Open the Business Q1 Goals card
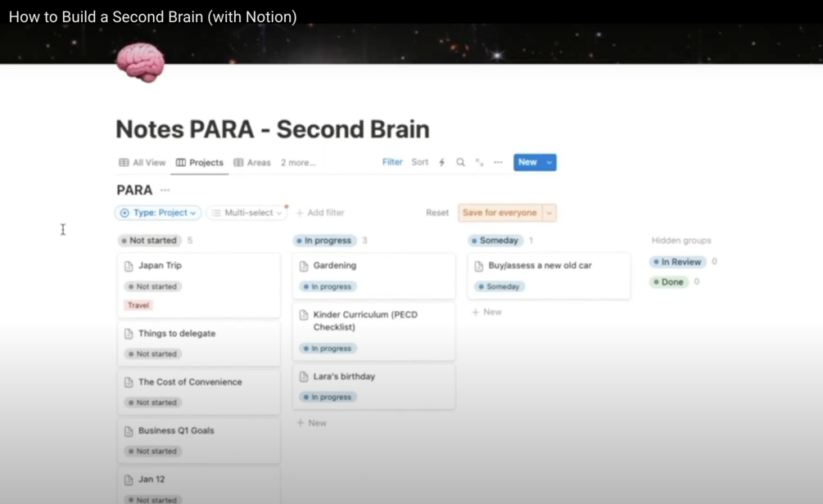Screen dimensions: 823x504 point(199,441)
